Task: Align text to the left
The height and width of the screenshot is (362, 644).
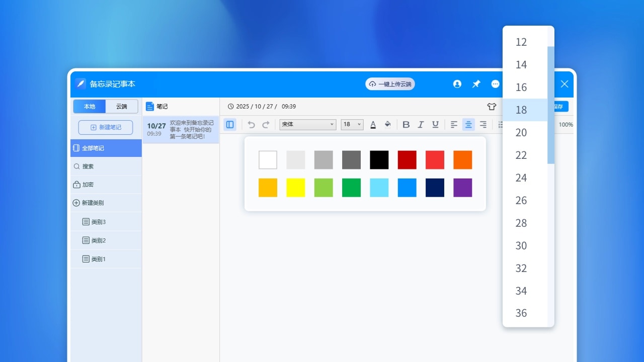Action: point(454,125)
